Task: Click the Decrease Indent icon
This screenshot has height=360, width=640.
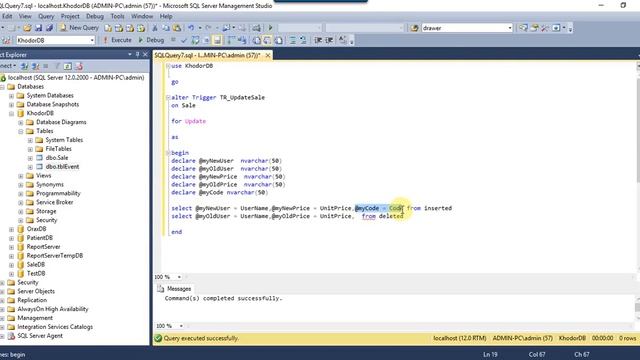Action: point(318,40)
